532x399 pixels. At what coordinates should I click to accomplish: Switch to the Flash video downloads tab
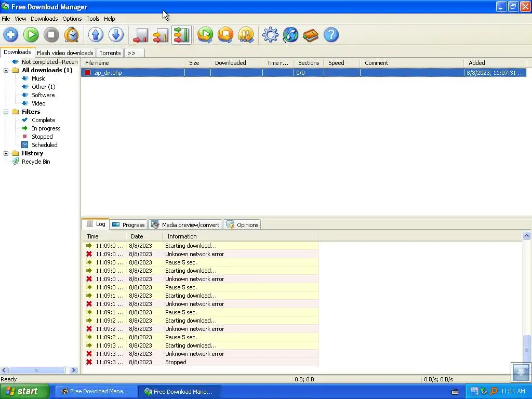tap(65, 53)
